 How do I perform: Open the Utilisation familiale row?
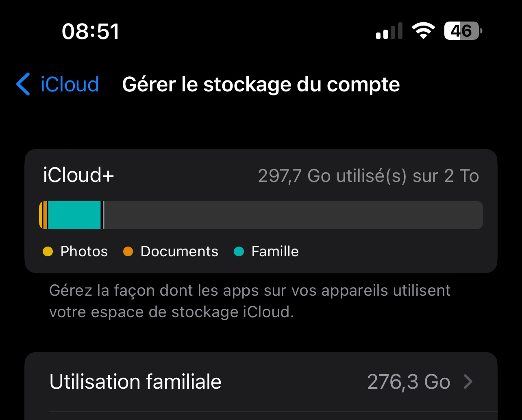135,382
